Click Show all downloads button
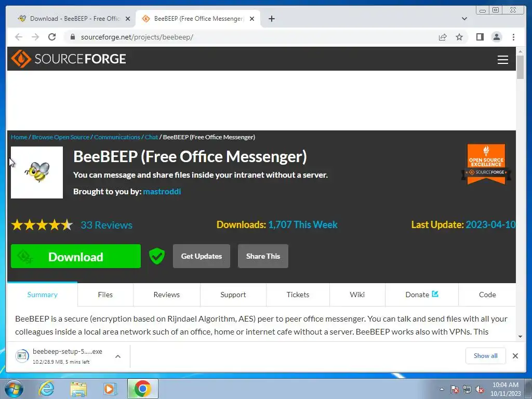Image resolution: width=532 pixels, height=399 pixels. (486, 356)
